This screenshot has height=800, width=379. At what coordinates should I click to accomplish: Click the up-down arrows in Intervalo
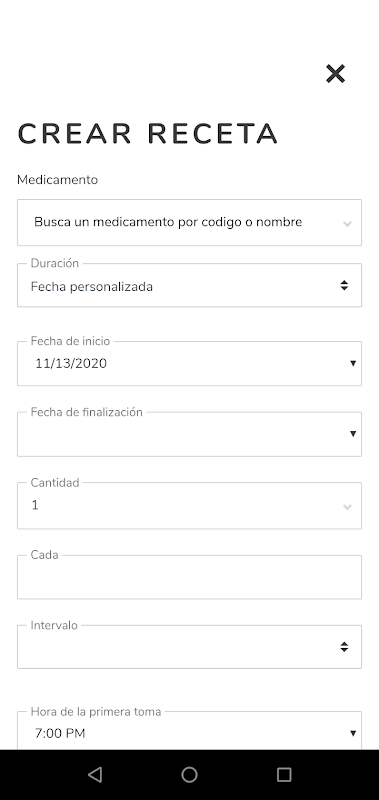click(x=344, y=647)
